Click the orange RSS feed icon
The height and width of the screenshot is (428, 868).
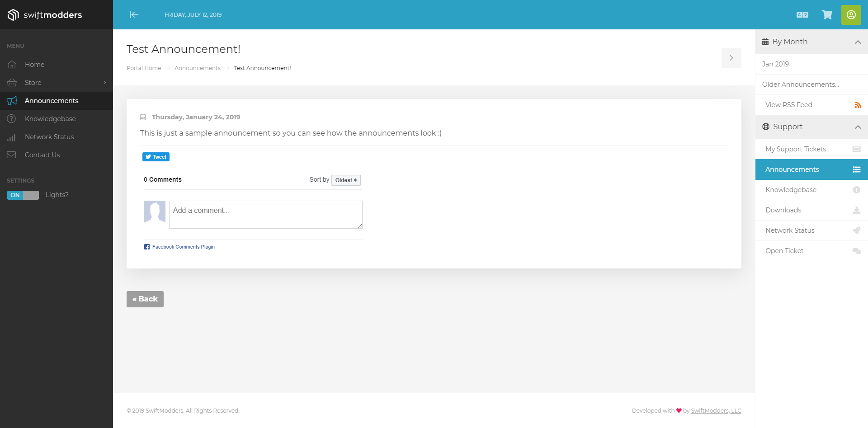(x=858, y=105)
